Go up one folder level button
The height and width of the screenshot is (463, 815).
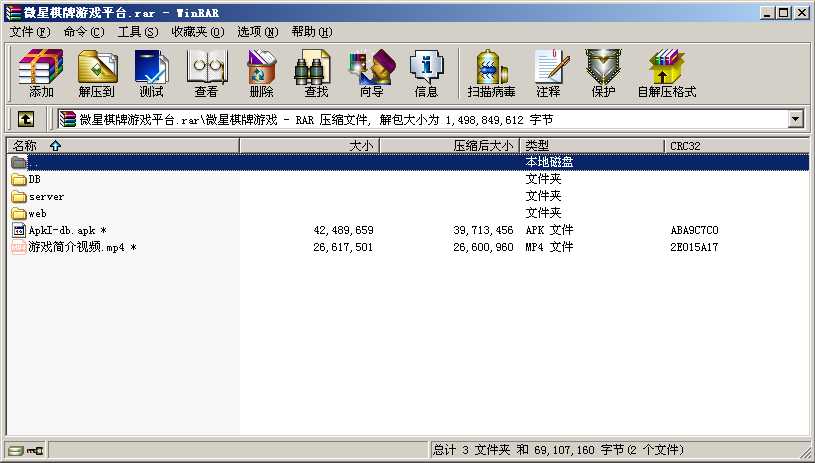point(26,120)
